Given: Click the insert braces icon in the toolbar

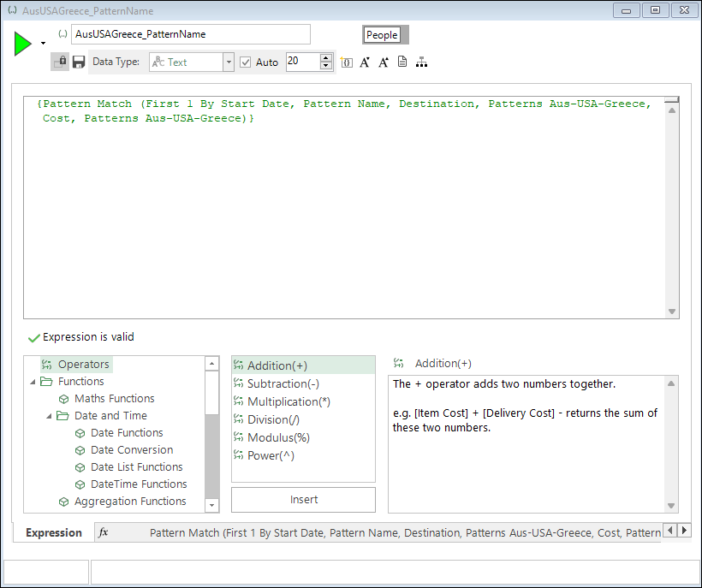Looking at the screenshot, I should (347, 62).
